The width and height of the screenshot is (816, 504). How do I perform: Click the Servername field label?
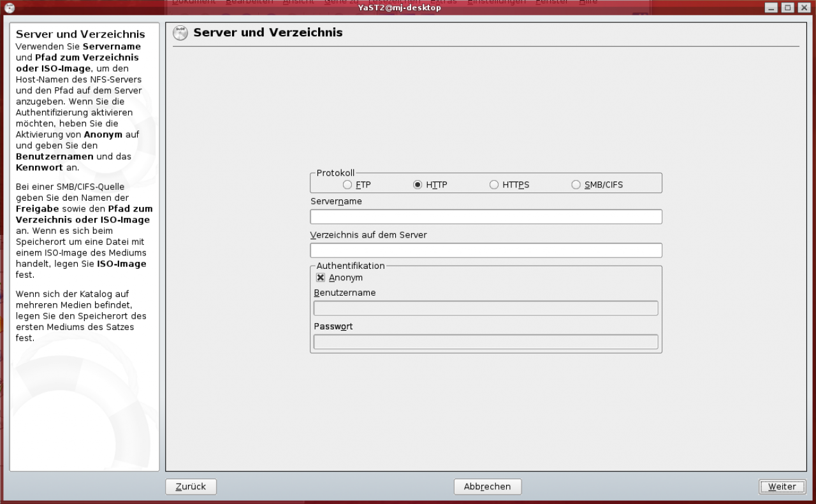point(336,201)
